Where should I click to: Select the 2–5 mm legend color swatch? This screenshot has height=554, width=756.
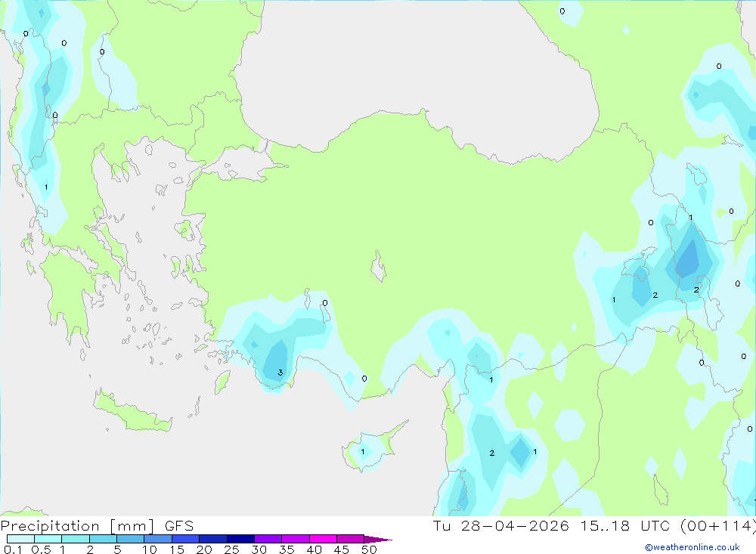tap(103, 539)
